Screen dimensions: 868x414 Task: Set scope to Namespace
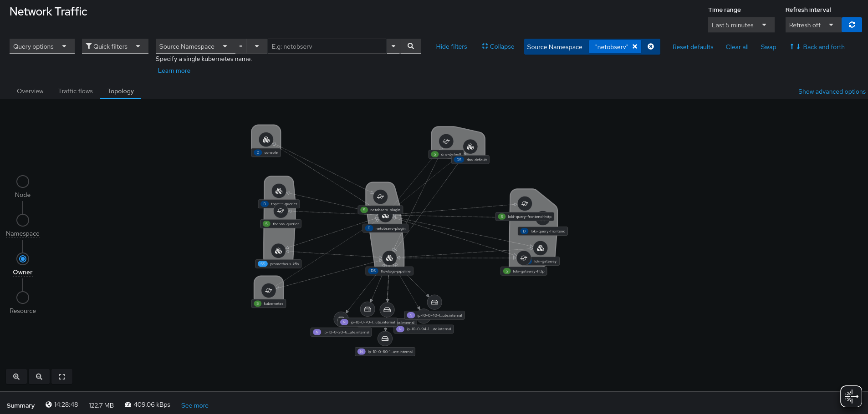[23, 220]
